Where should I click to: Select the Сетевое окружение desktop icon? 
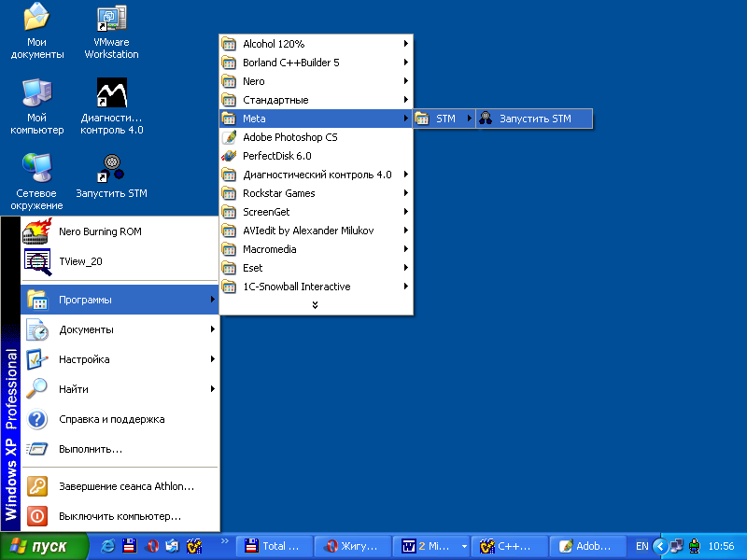tap(36, 182)
